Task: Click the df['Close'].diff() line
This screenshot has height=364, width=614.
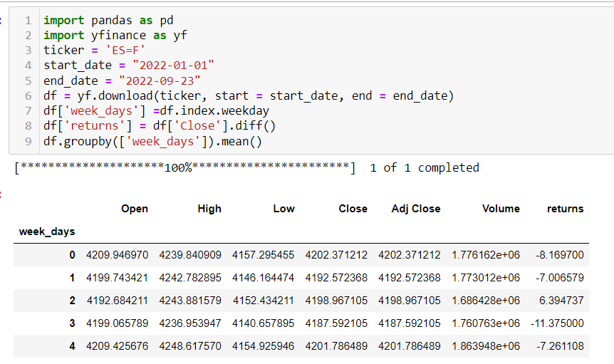Action: (x=160, y=126)
